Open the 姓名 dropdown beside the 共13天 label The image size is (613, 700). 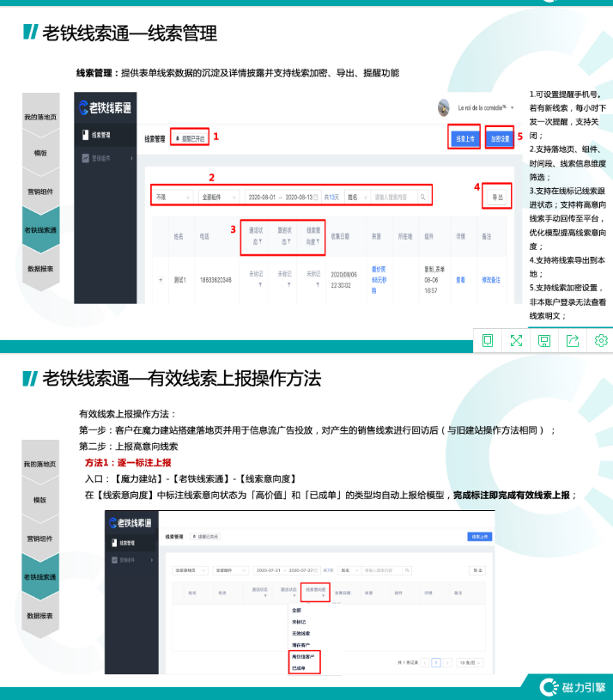(x=357, y=197)
